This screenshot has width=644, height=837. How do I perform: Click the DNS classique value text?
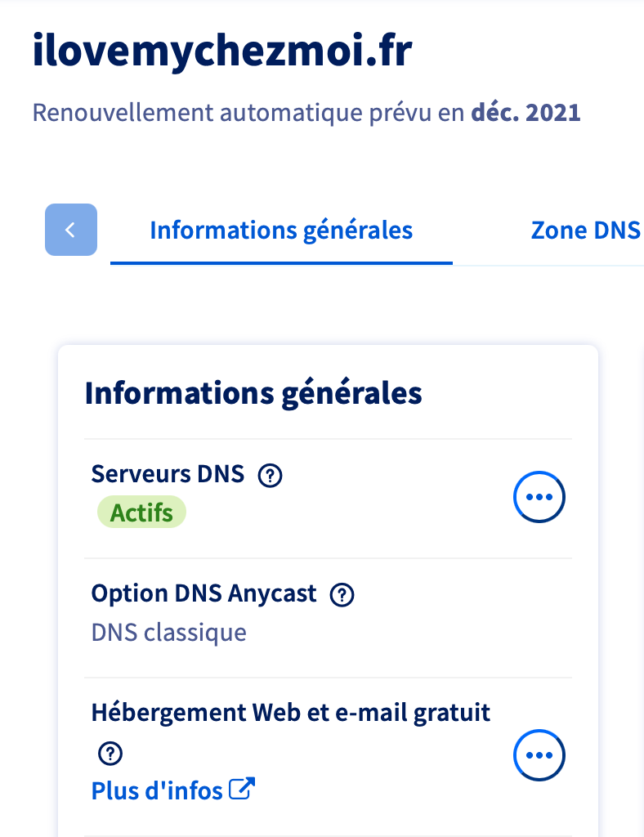click(x=168, y=633)
